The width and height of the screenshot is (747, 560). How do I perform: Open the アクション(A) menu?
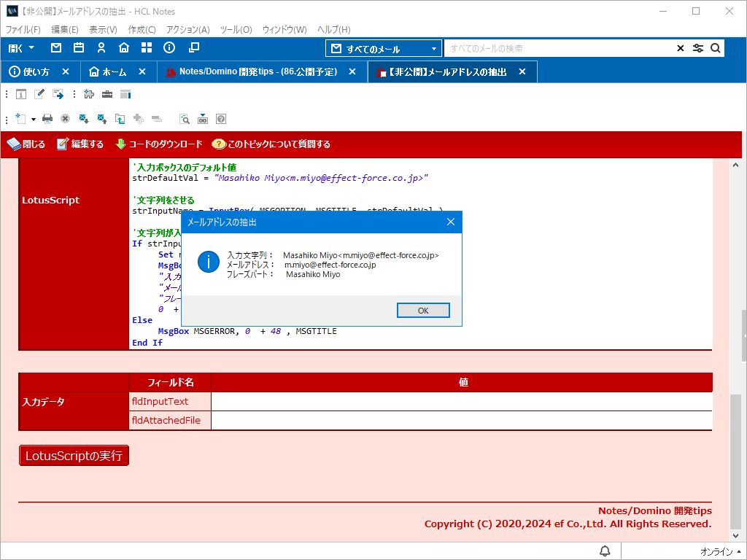click(187, 30)
